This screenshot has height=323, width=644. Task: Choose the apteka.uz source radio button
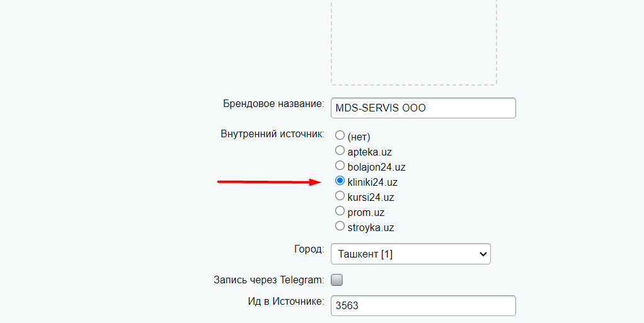pos(340,150)
